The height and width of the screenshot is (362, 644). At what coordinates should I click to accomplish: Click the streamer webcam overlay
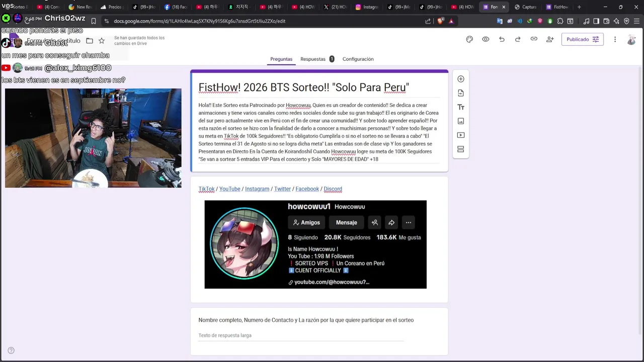pos(93,138)
